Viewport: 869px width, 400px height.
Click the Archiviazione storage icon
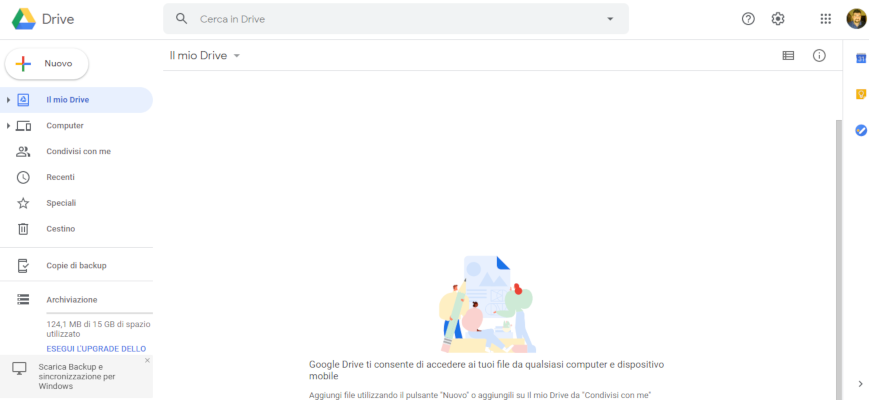[23, 300]
